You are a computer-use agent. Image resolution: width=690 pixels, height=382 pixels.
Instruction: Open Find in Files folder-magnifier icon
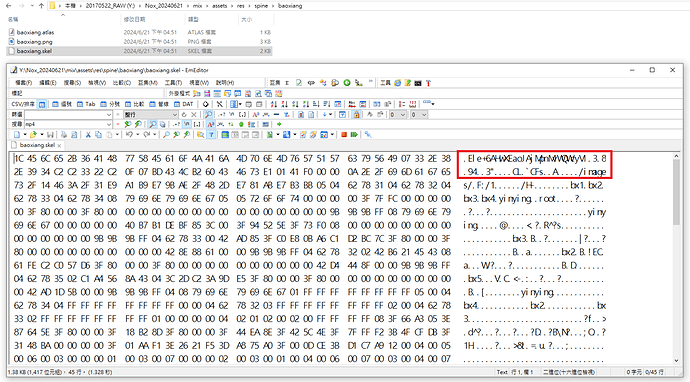click(x=200, y=135)
